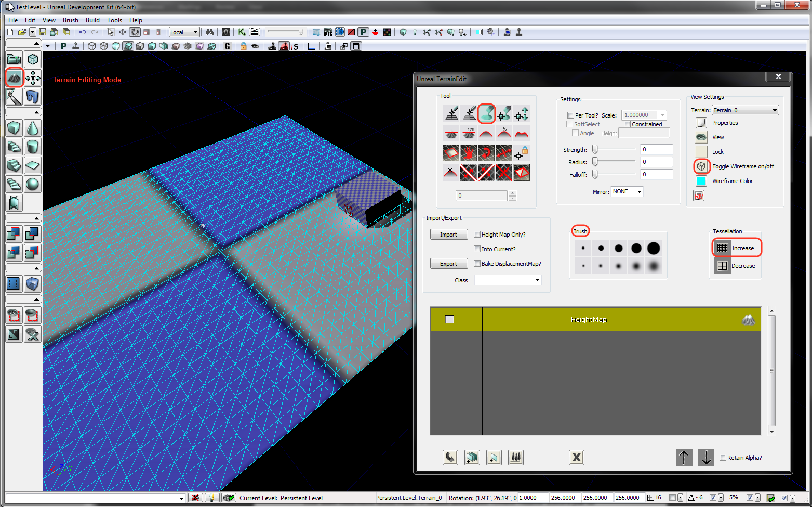This screenshot has height=507, width=812.
Task: Select Camera mode in the left toolbox
Action: tap(15, 59)
